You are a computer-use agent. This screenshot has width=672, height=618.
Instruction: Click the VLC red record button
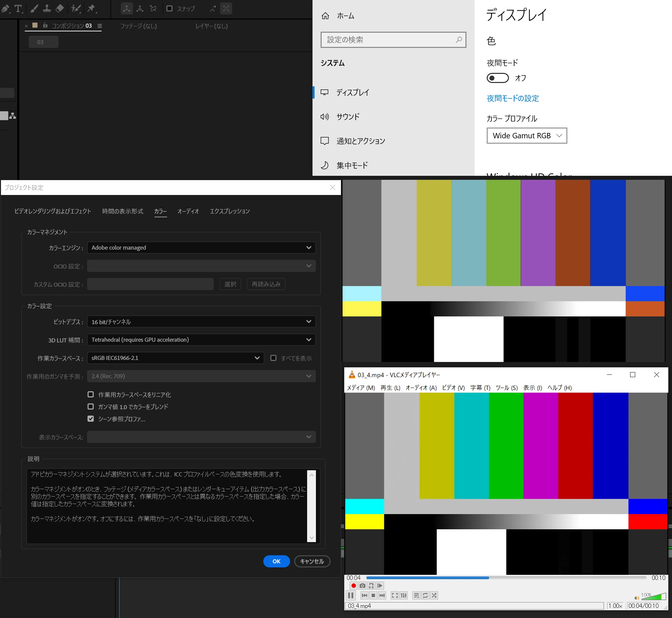click(353, 586)
